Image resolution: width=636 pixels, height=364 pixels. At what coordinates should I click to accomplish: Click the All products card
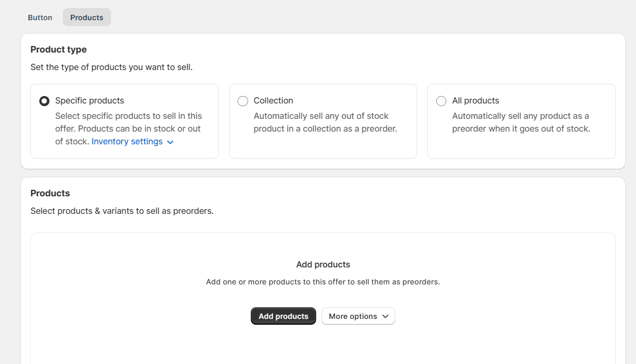pos(521,121)
